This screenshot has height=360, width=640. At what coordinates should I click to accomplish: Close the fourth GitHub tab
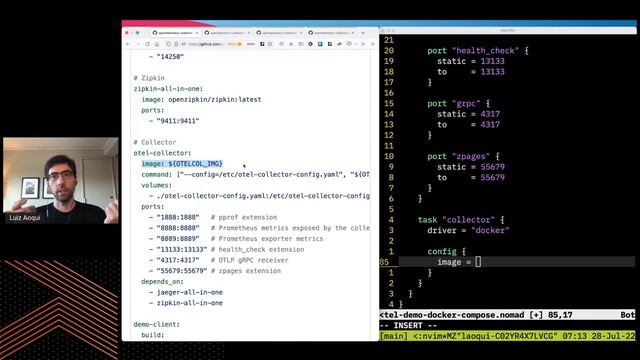click(353, 33)
